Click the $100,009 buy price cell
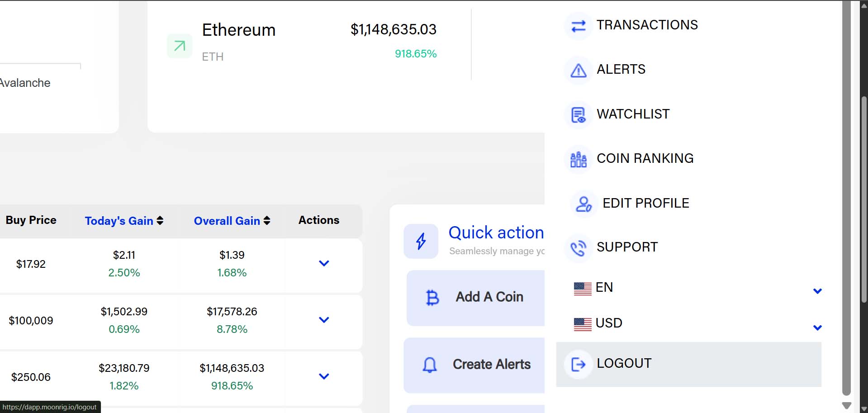The image size is (868, 413). click(x=31, y=321)
